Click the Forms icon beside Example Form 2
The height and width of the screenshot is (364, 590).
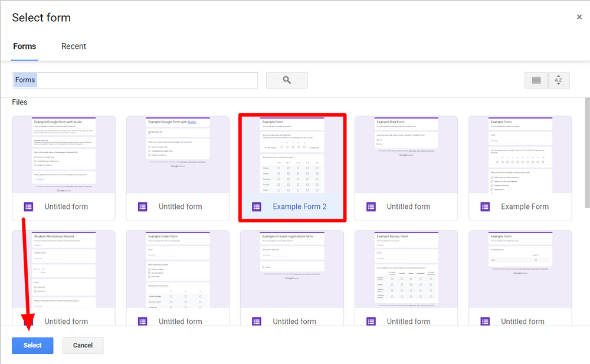(256, 206)
